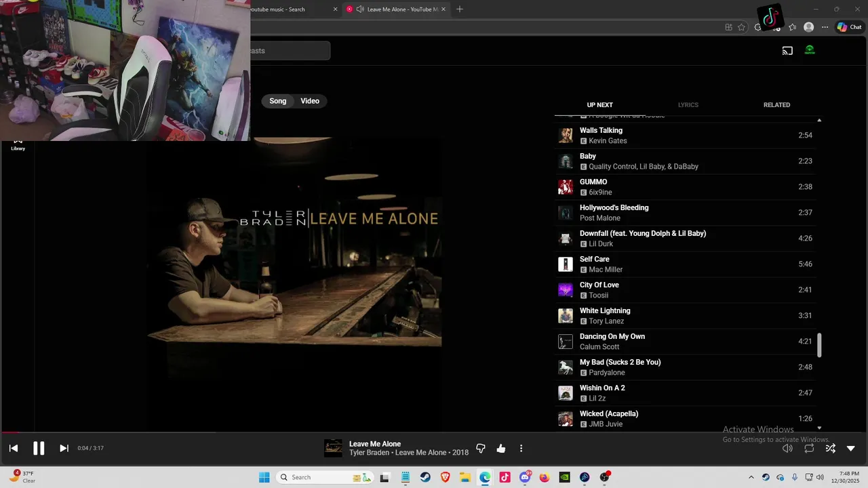Play Hollywood's Bleeding by Post Malone
The width and height of the screenshot is (868, 488).
pyautogui.click(x=686, y=213)
